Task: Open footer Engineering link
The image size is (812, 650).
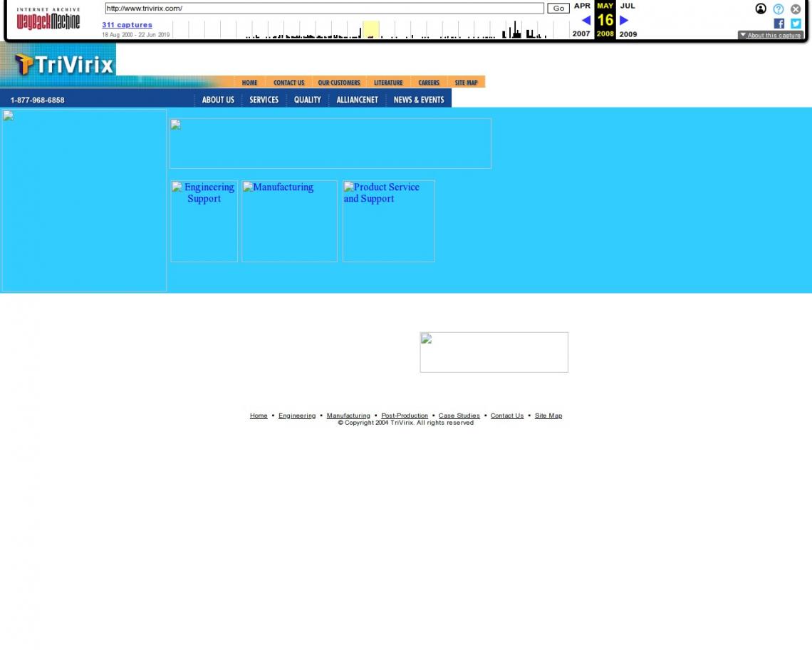Action: 297,416
